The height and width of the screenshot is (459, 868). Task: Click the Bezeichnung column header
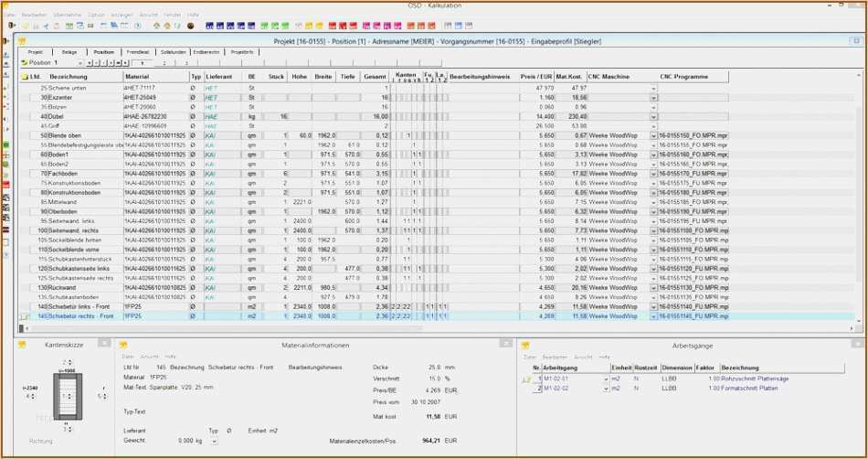pos(69,77)
